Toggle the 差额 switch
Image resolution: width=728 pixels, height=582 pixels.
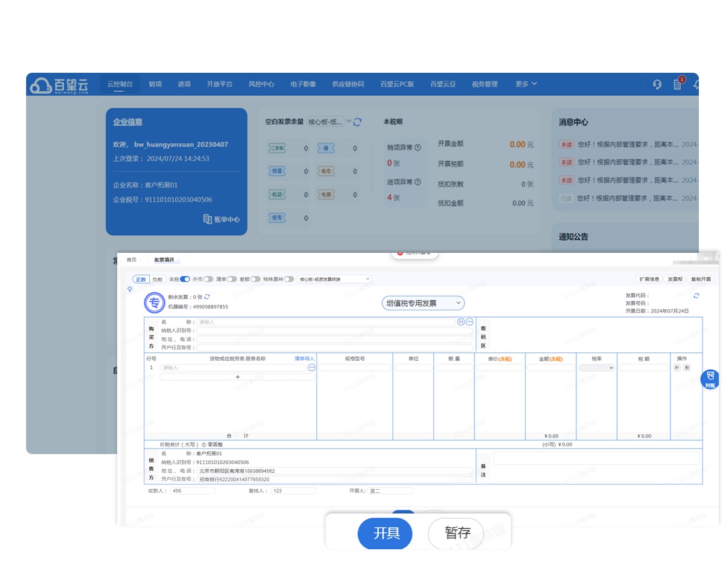tap(255, 279)
